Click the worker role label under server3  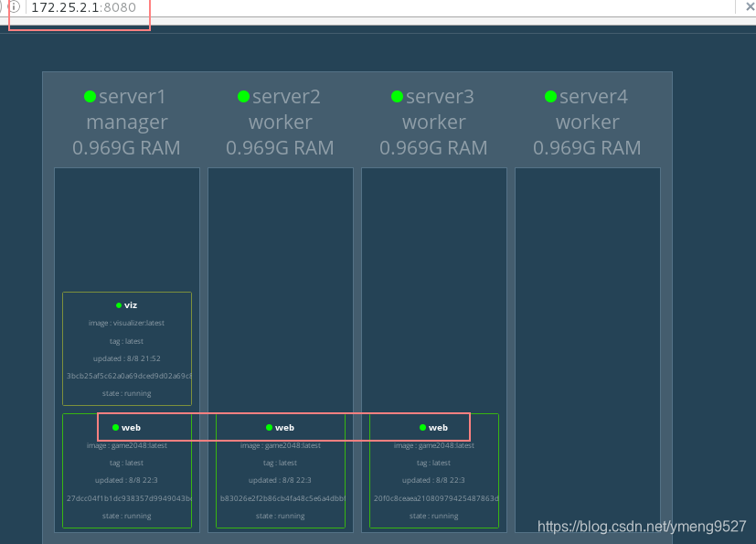coord(434,123)
